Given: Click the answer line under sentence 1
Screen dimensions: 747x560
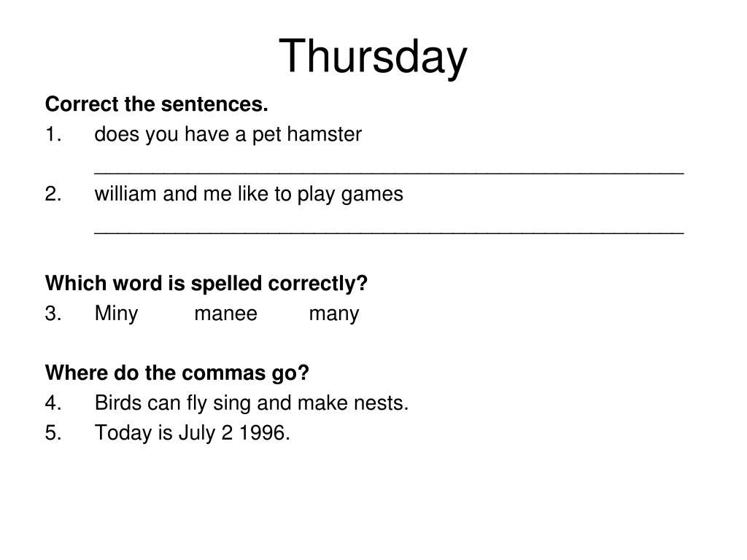Looking at the screenshot, I should point(390,174).
